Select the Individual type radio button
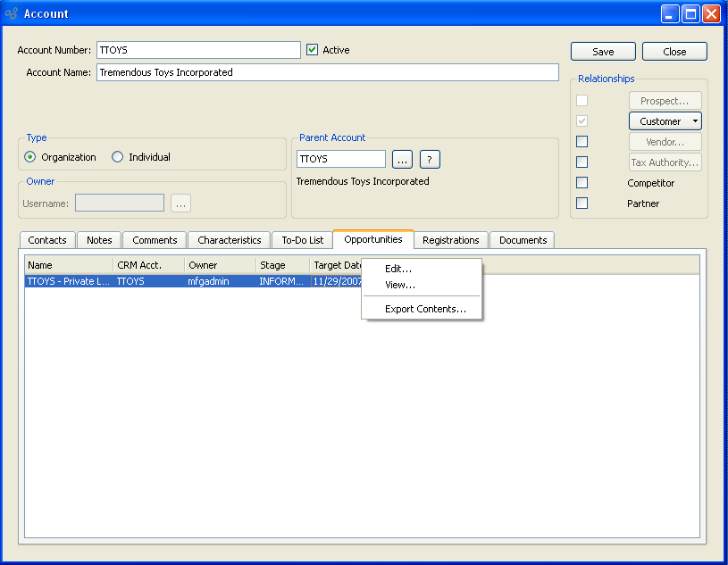This screenshot has width=728, height=565. [118, 157]
